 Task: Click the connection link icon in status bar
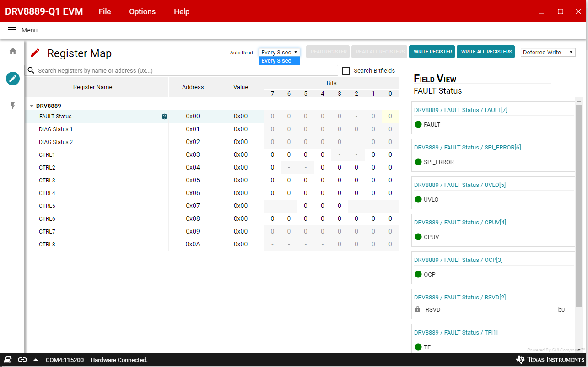point(22,360)
